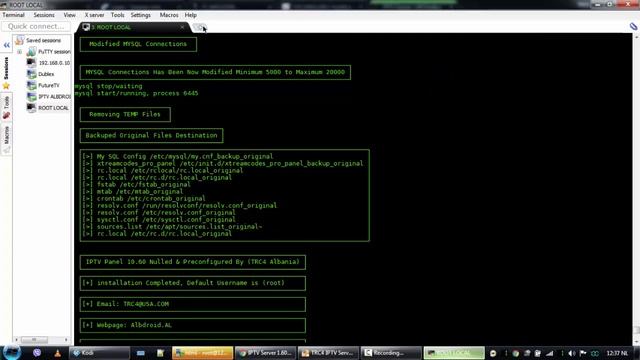Open a new tab with the tab button
640x360 pixels.
click(199, 27)
